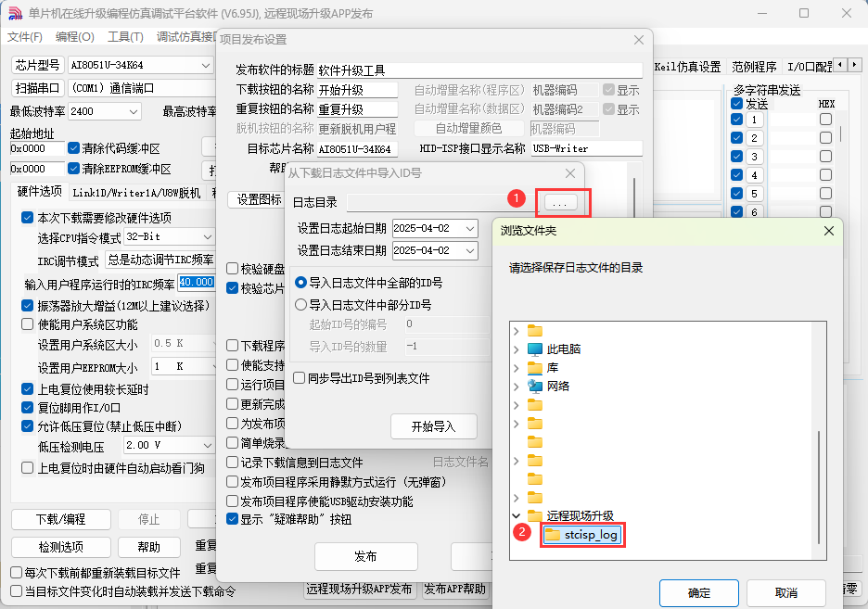Toggle 上电复位使用较长延时 checkbox
Image resolution: width=868 pixels, height=609 pixels.
click(27, 389)
